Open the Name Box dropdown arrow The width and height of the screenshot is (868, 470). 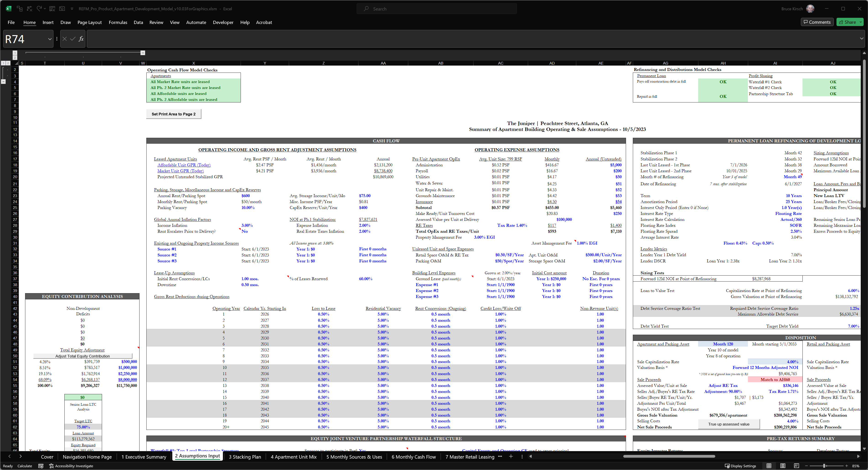coord(50,39)
